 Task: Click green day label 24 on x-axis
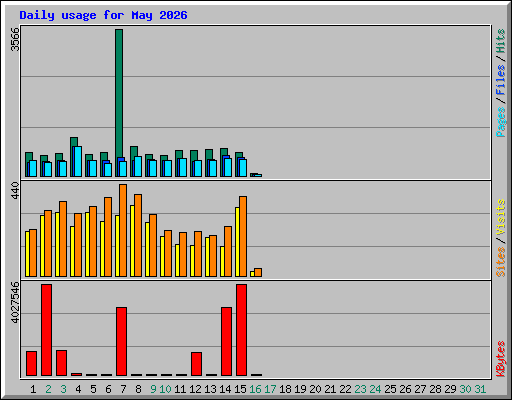[375, 389]
